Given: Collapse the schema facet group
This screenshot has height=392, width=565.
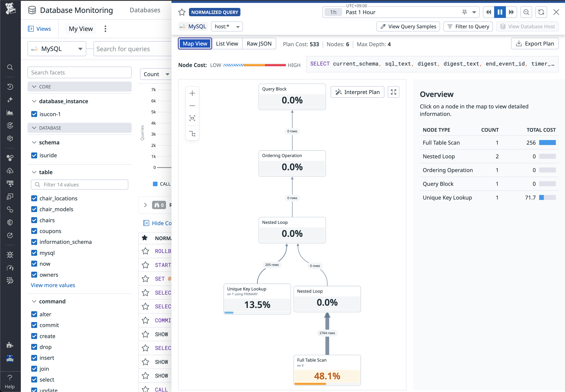Looking at the screenshot, I should click(34, 143).
